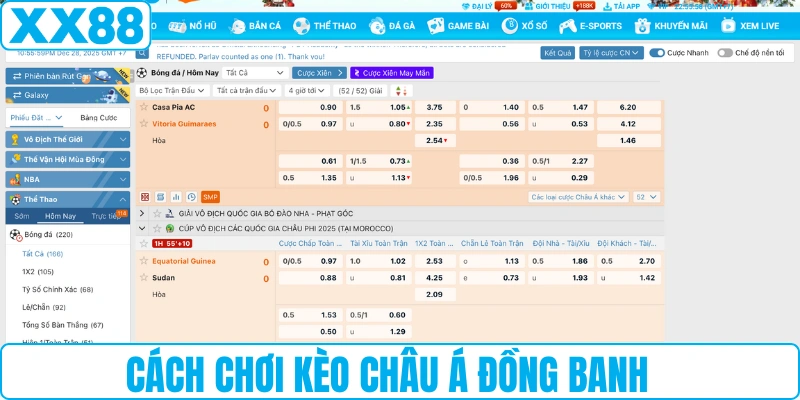Select the Hôm Nay today tab

pyautogui.click(x=60, y=216)
